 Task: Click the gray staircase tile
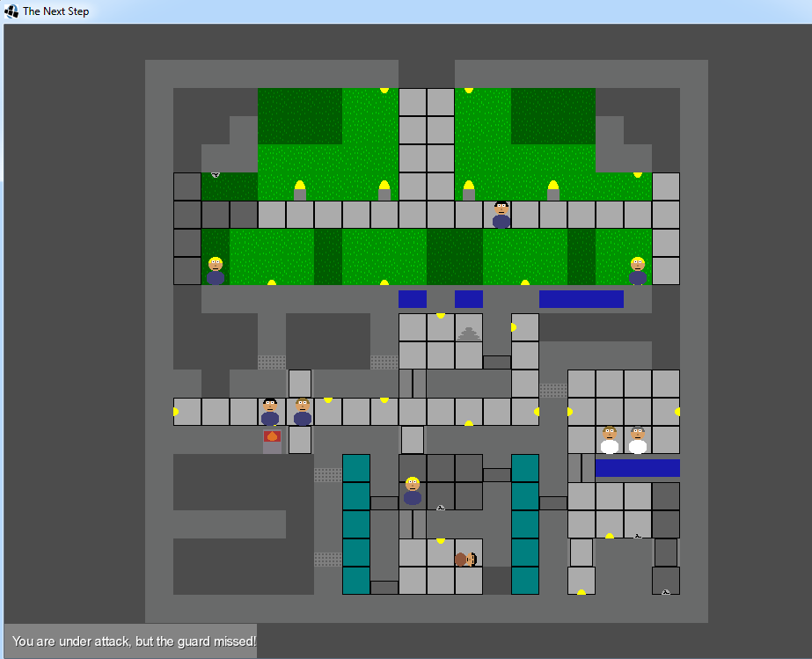pos(469,333)
